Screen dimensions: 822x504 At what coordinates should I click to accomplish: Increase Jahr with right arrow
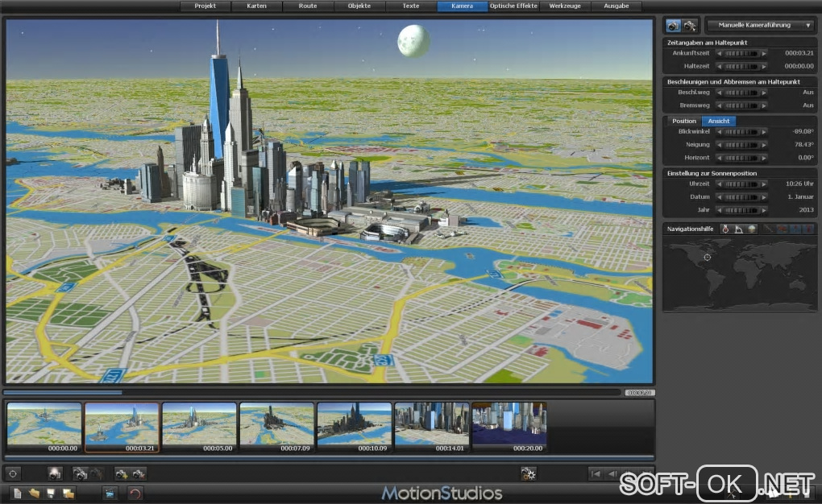(764, 211)
